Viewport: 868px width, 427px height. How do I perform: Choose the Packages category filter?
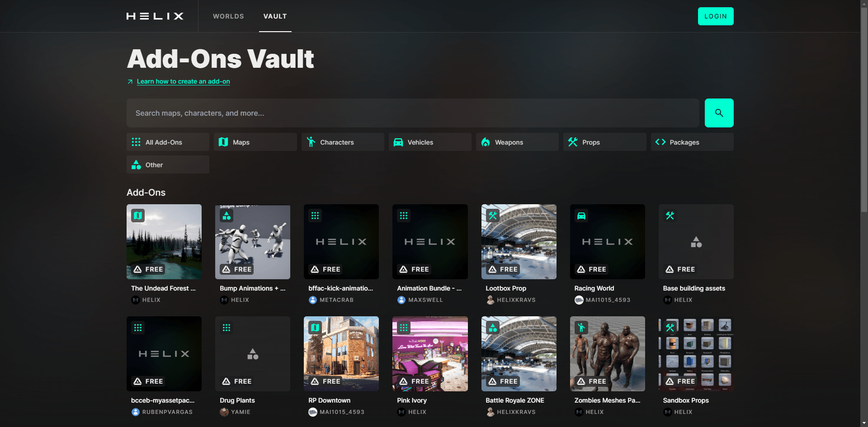692,142
